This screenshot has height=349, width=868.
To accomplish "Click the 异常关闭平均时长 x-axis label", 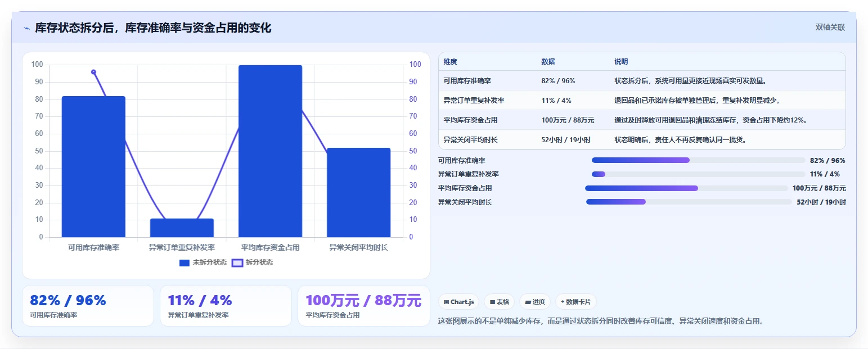I will click(358, 247).
